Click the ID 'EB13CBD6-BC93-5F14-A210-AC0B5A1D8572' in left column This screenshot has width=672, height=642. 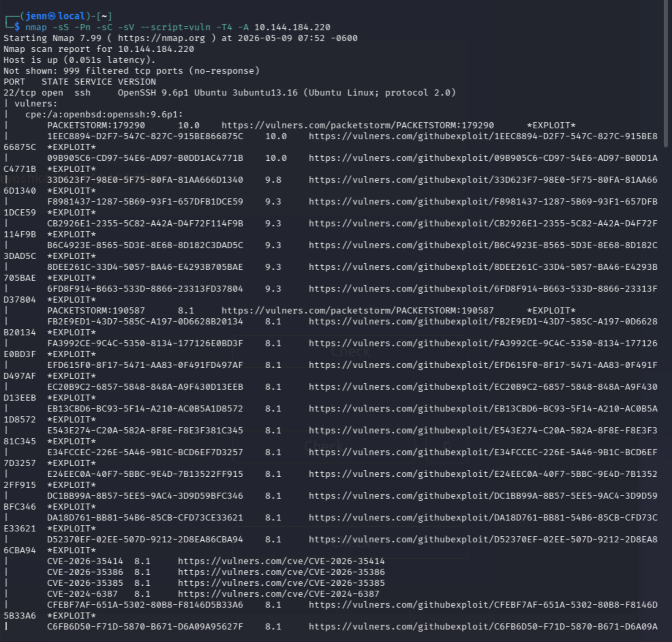click(145, 409)
